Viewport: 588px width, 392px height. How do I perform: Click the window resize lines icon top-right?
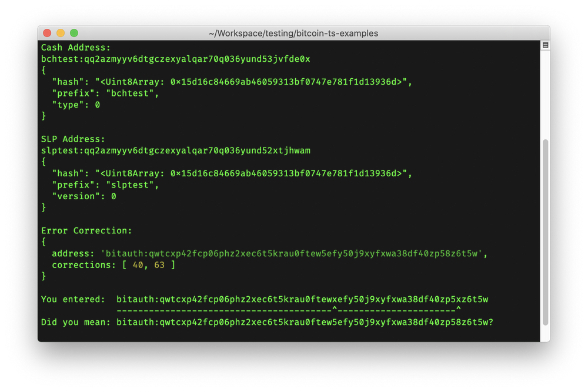point(544,43)
